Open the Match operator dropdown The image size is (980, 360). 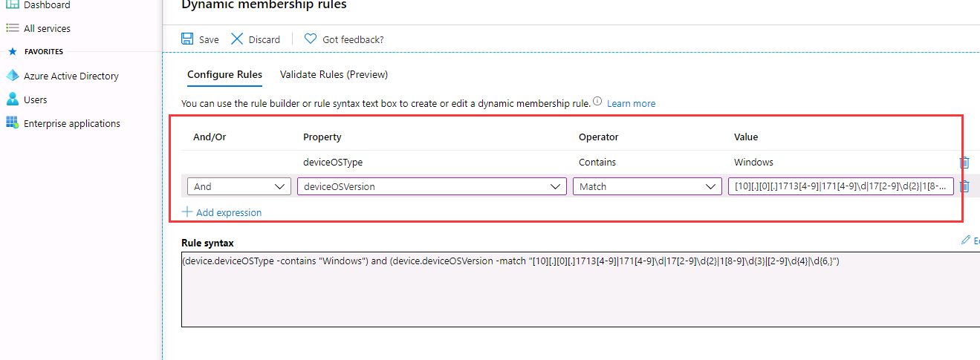point(646,186)
